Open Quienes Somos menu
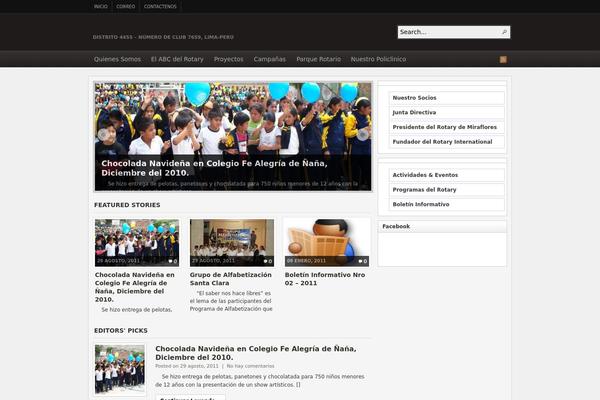The height and width of the screenshot is (400, 600). [x=117, y=59]
